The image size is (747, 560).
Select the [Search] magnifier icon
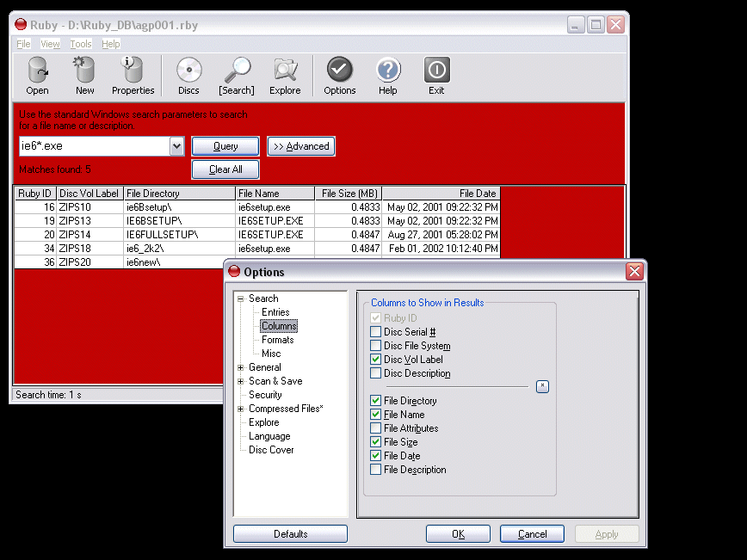coord(236,71)
